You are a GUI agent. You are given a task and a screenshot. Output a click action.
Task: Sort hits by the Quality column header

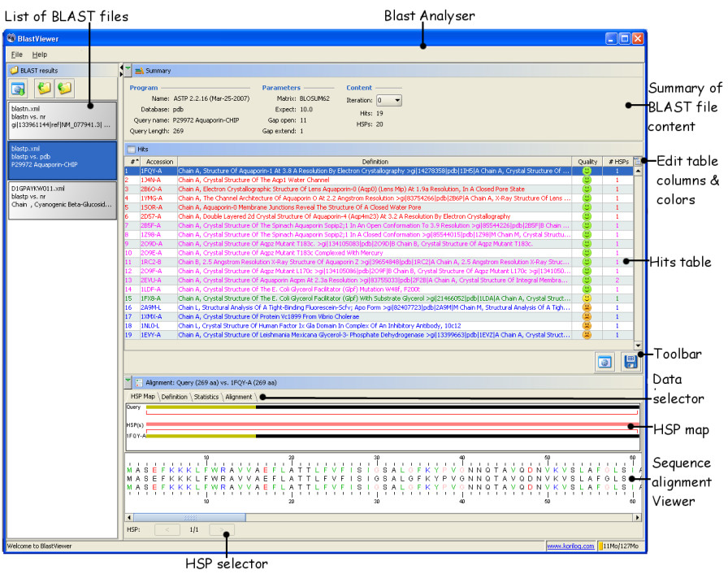[x=587, y=162]
